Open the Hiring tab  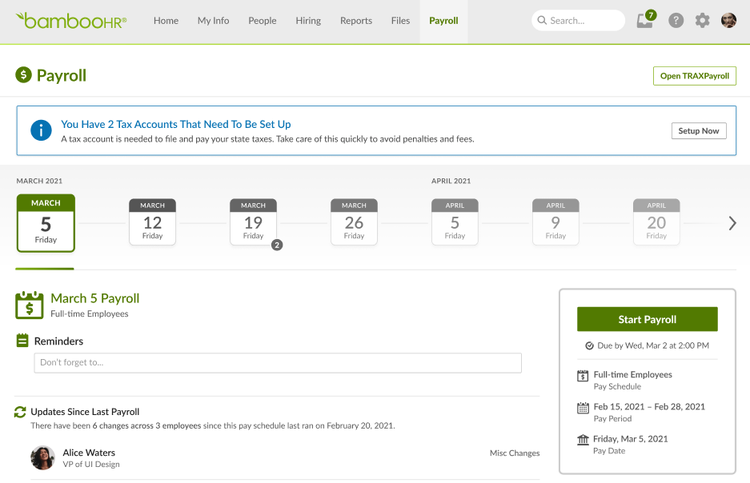308,21
